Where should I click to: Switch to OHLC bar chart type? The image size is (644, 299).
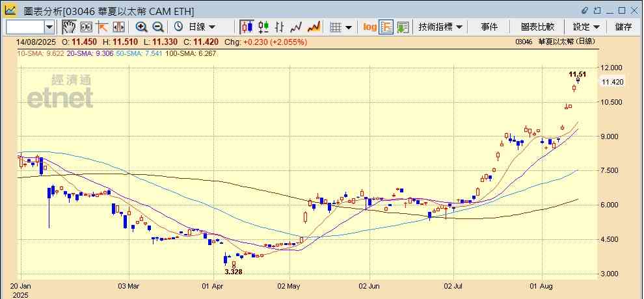(280, 27)
